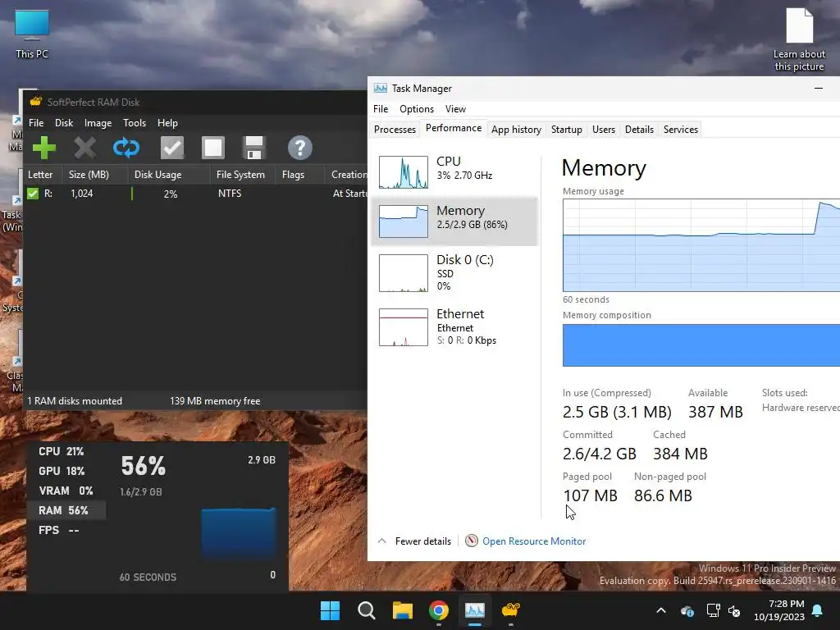Select the Disk 0 (C:) SSD entry
The width and height of the screenshot is (840, 630).
[454, 272]
